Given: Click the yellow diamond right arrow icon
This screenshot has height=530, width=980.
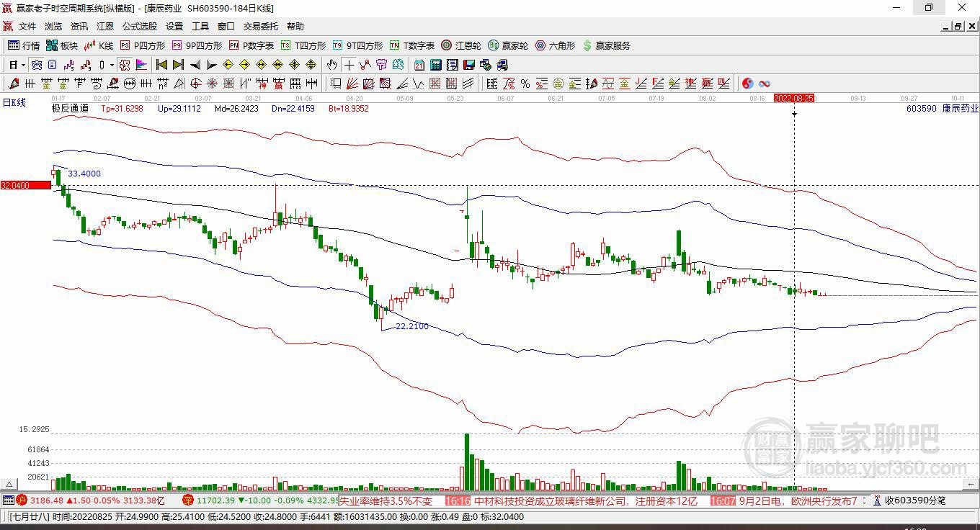Looking at the screenshot, I should click(244, 65).
